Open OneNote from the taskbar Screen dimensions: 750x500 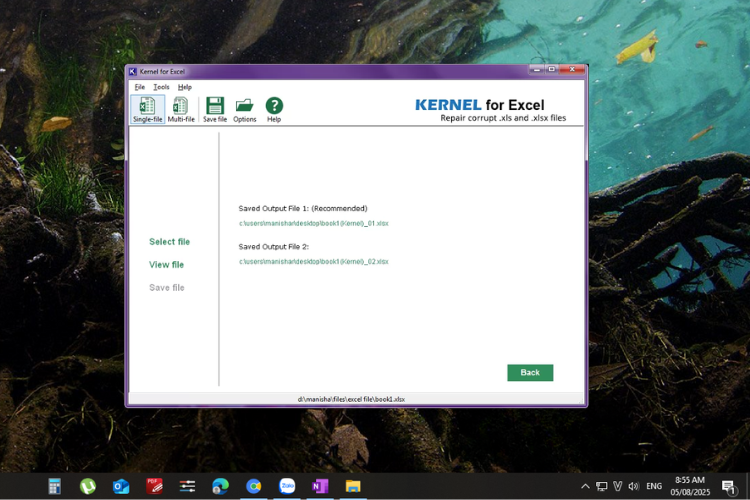(x=320, y=487)
